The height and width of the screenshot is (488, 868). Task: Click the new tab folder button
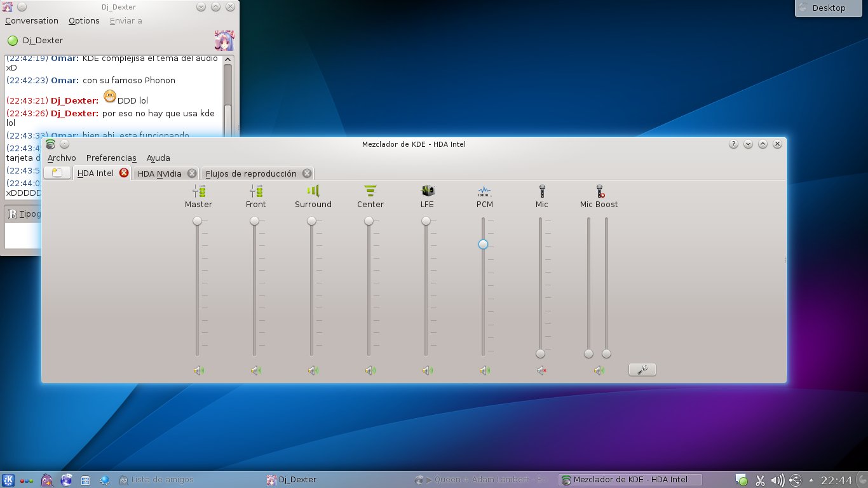[57, 173]
